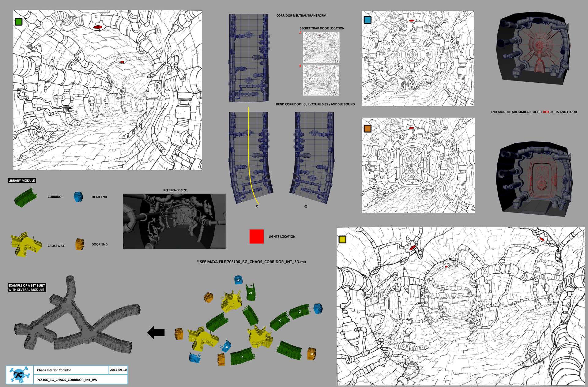Click the 'LIGHTS LOCATION' label
The width and height of the screenshot is (588, 387).
(282, 237)
